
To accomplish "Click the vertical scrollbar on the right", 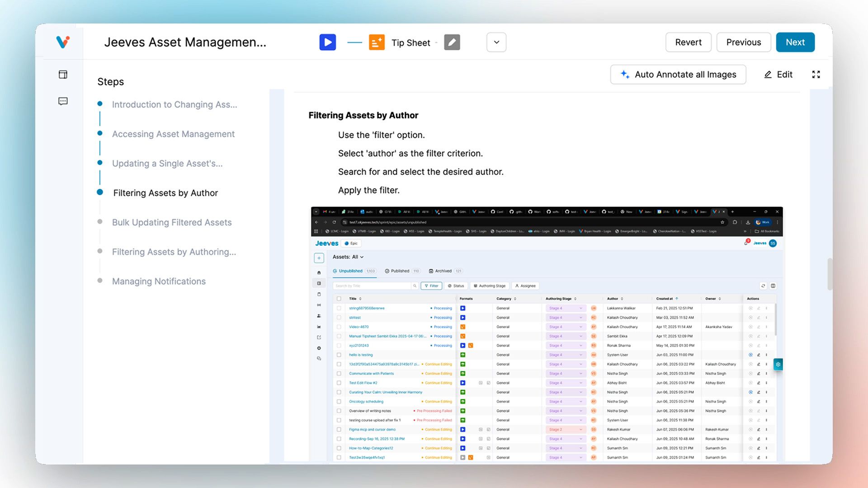I will [x=829, y=274].
